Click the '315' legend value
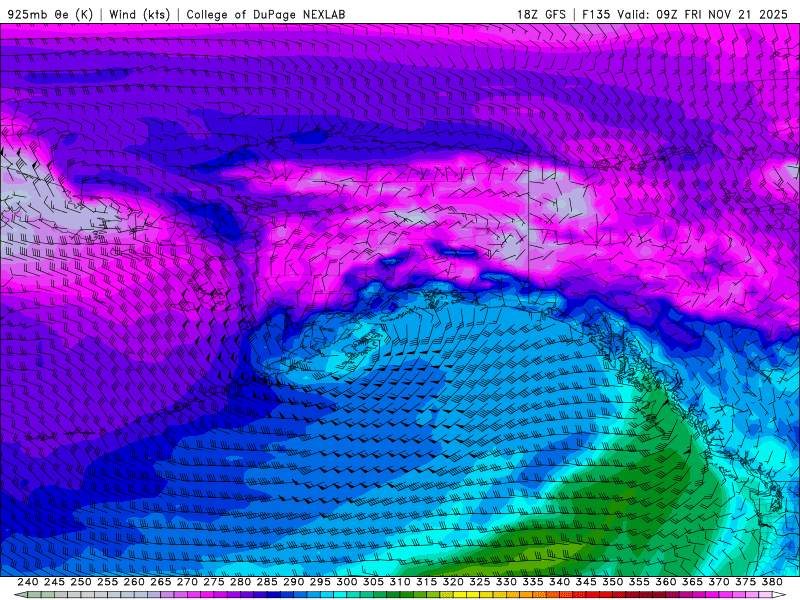 pos(427,582)
